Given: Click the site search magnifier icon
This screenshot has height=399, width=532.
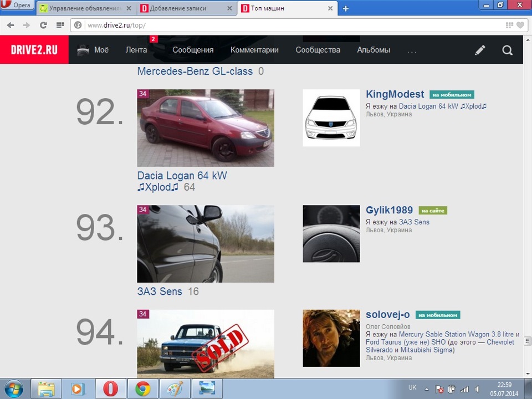Looking at the screenshot, I should [x=507, y=50].
